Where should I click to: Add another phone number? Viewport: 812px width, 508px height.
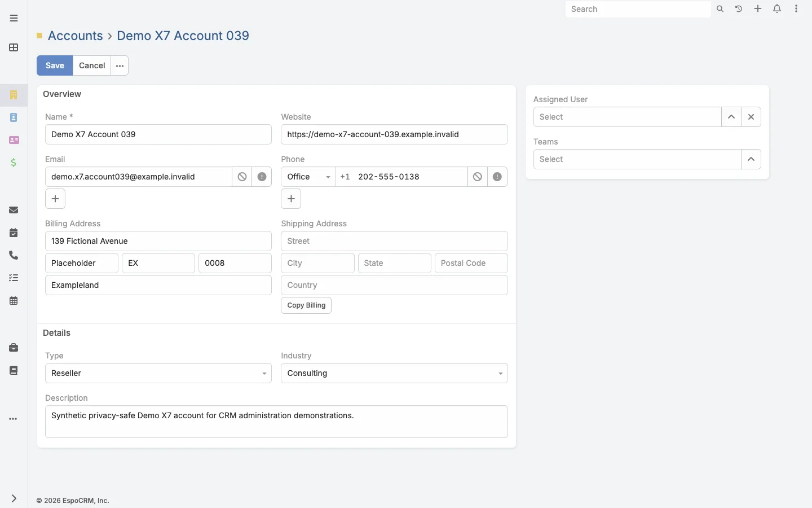point(291,199)
